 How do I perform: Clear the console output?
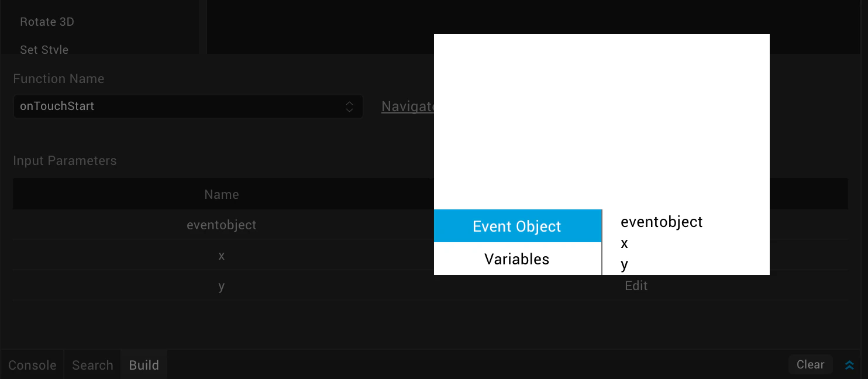[810, 364]
